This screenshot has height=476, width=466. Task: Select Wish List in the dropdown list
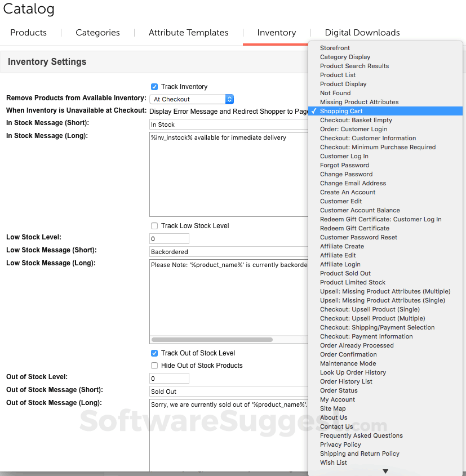point(334,462)
